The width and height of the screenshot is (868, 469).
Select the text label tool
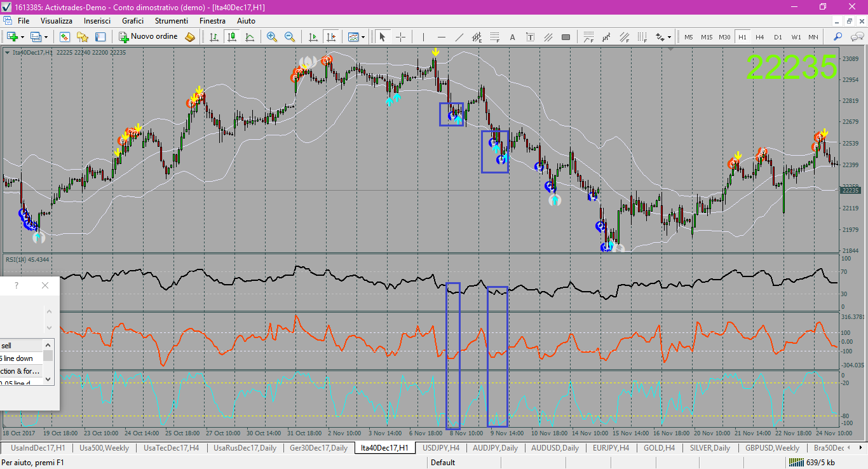coord(530,37)
